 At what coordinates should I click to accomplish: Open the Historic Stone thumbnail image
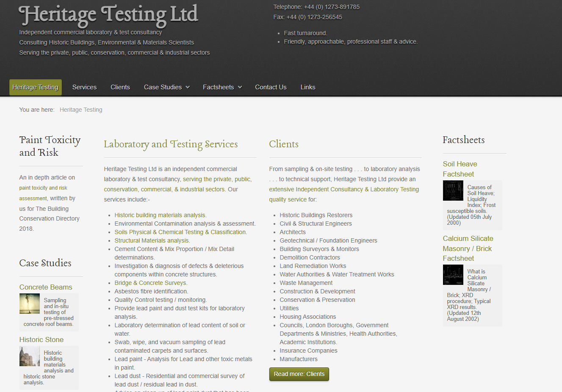[x=30, y=356]
